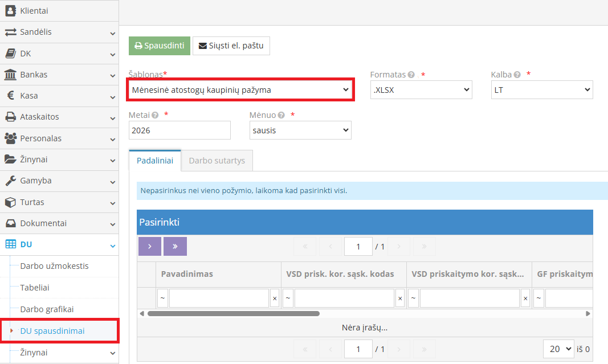Click the Personalas people icon

10,138
